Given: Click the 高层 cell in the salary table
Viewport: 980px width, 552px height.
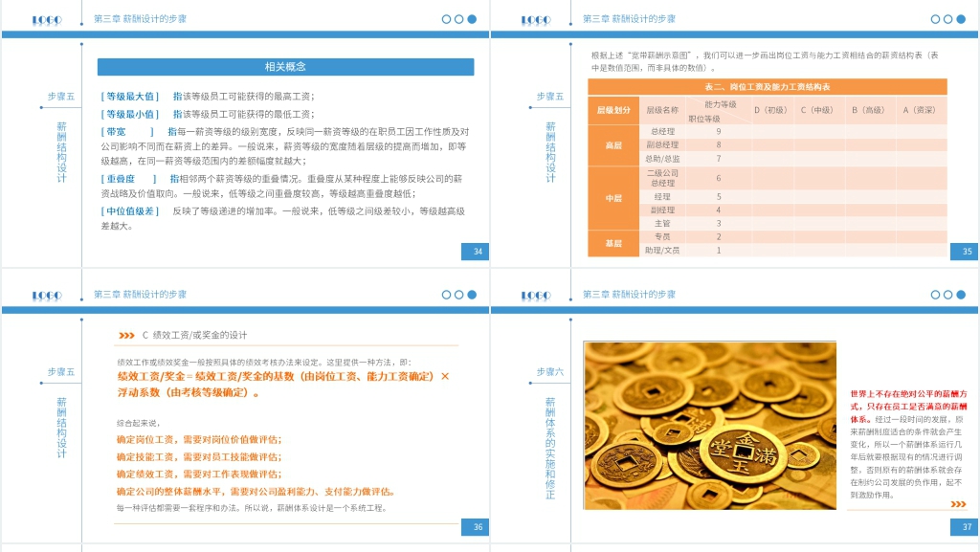Looking at the screenshot, I should [613, 145].
